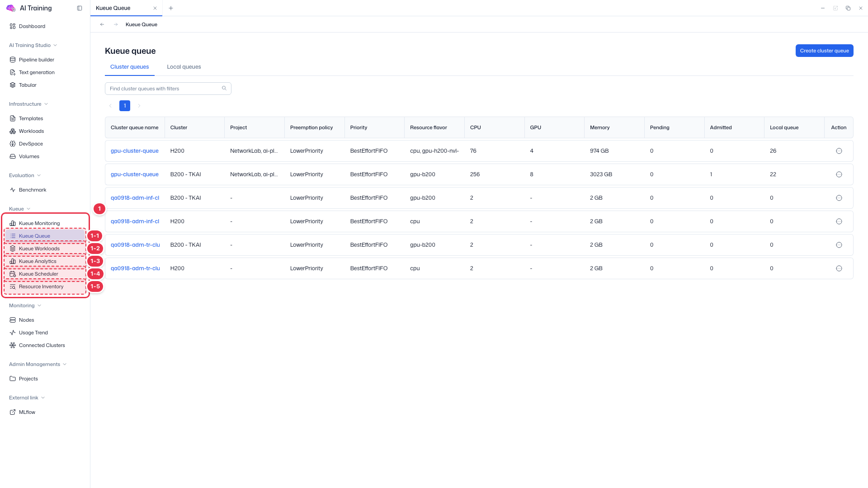Click the Dashboard icon in sidebar
The image size is (868, 488).
(x=13, y=26)
